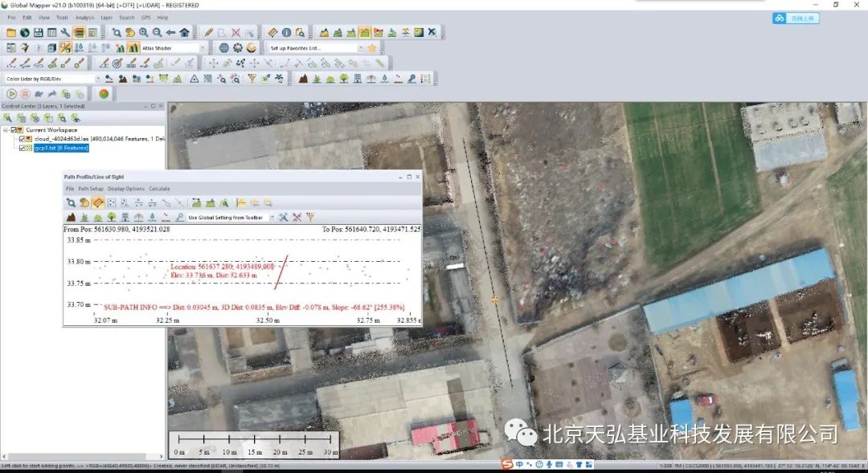Click the star icon beside Favorites list
The width and height of the screenshot is (868, 473).
(x=372, y=48)
